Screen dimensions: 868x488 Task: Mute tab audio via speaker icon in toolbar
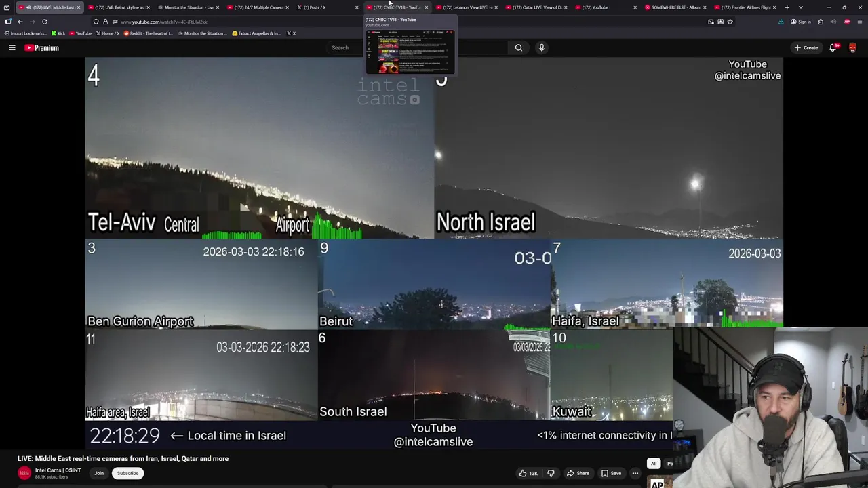(x=833, y=22)
